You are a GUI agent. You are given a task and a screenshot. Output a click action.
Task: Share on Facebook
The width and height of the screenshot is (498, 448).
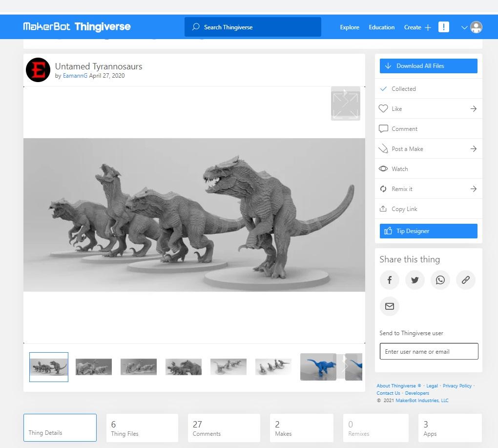pos(390,280)
